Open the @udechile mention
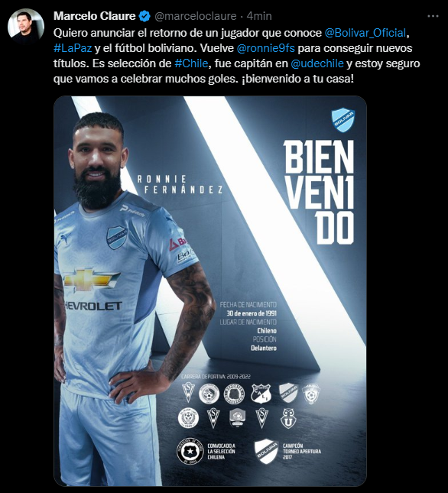Image resolution: width=448 pixels, height=493 pixels. click(317, 63)
